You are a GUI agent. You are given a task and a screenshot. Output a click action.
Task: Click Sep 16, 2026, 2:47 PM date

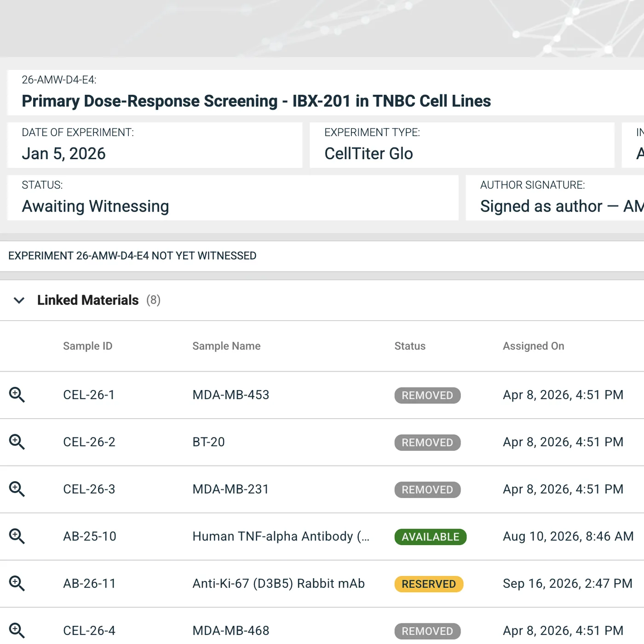[x=568, y=583]
